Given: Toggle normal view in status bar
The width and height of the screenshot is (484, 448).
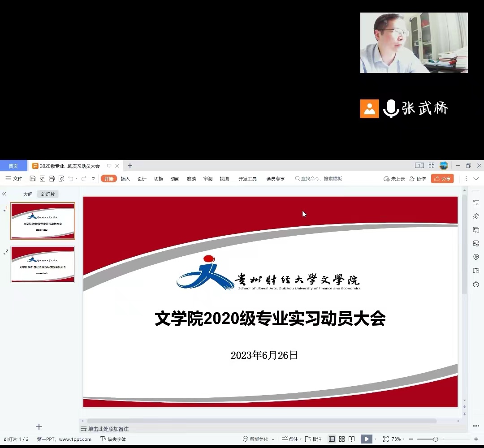Looking at the screenshot, I should [332, 439].
